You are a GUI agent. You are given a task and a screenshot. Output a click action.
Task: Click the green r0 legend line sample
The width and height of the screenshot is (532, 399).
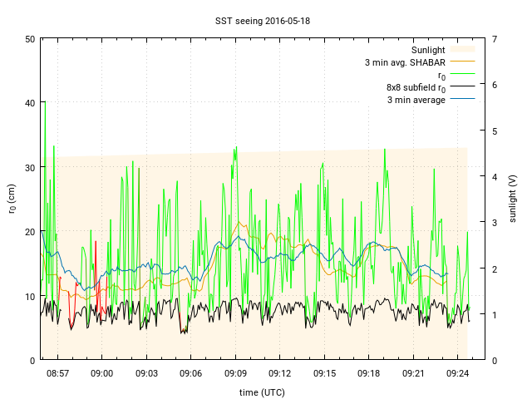462,75
